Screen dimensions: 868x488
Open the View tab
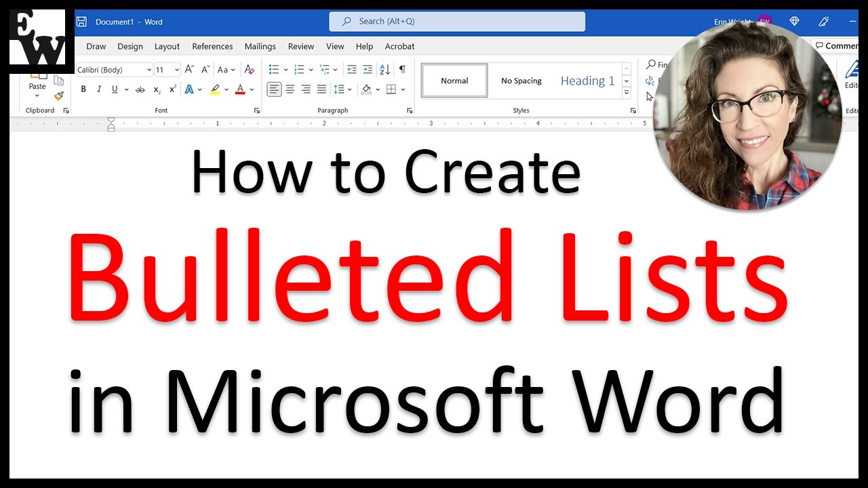[335, 46]
